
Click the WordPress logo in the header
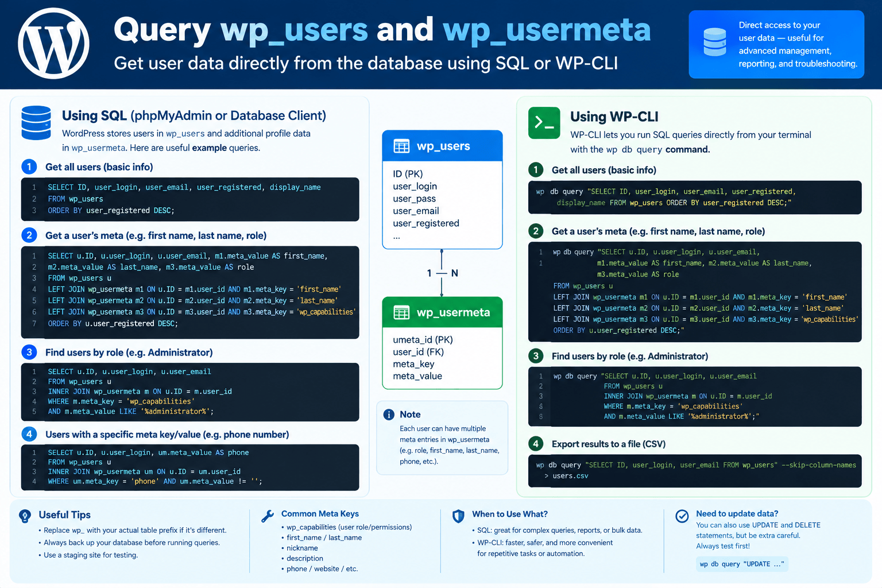click(53, 44)
